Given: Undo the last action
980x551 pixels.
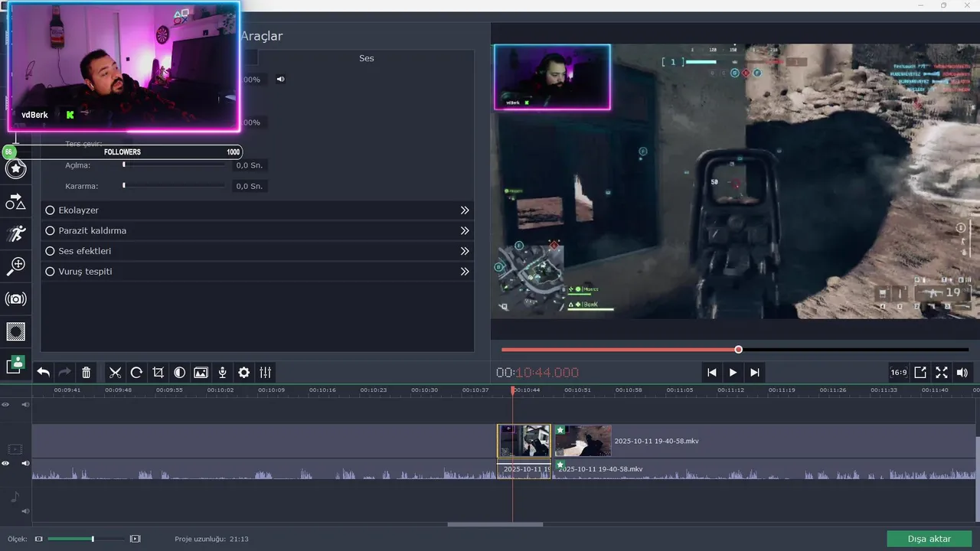Looking at the screenshot, I should pyautogui.click(x=44, y=373).
